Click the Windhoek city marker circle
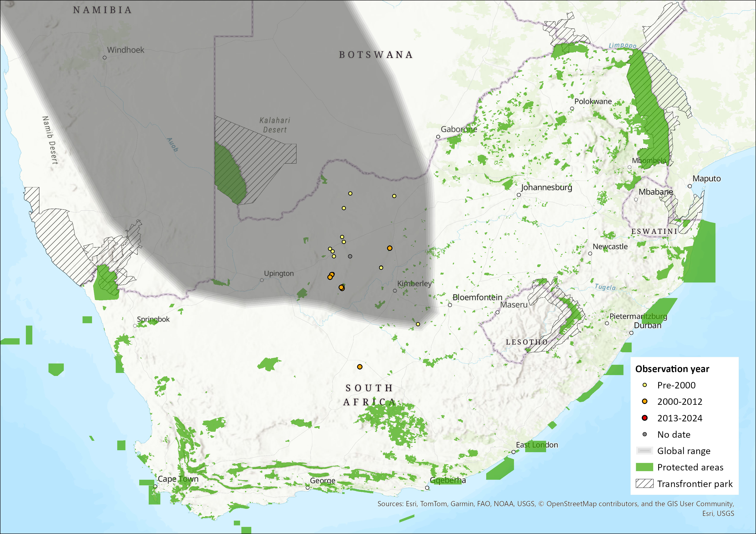This screenshot has width=756, height=534. pyautogui.click(x=105, y=57)
